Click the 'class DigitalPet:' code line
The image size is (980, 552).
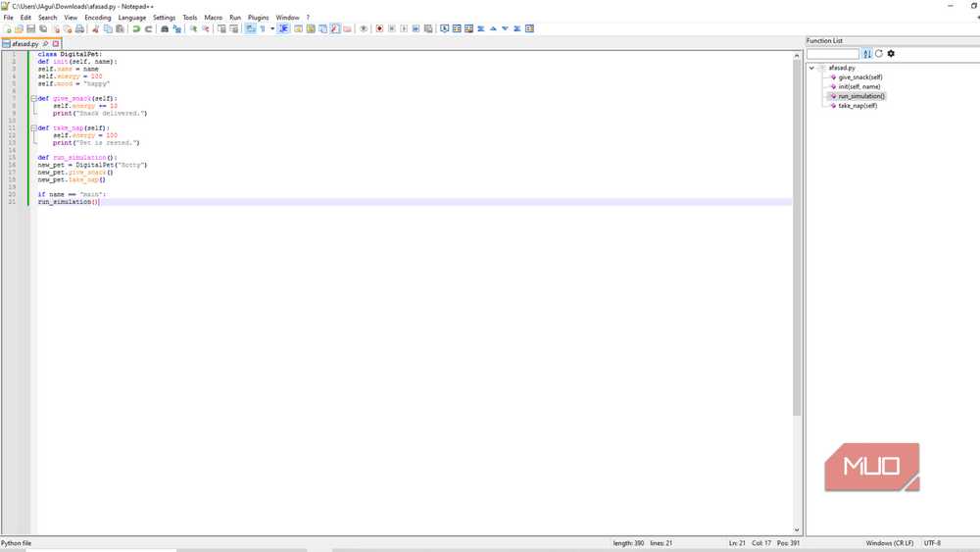(x=70, y=54)
